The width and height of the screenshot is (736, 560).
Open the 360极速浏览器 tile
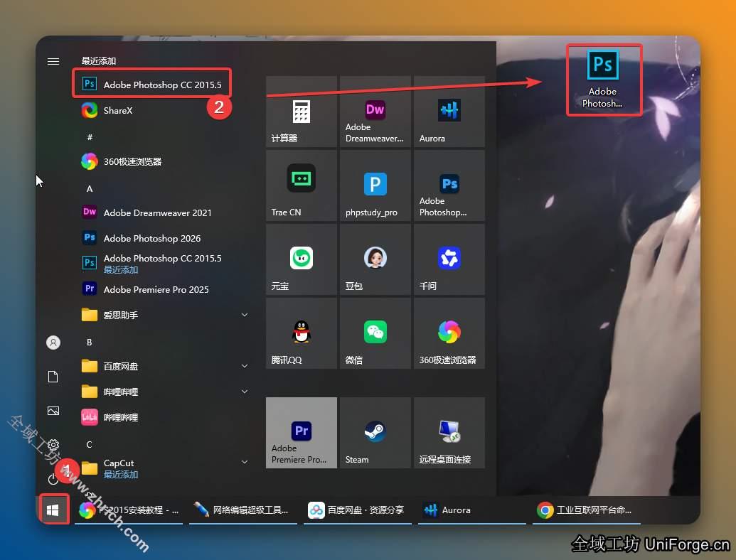click(449, 333)
